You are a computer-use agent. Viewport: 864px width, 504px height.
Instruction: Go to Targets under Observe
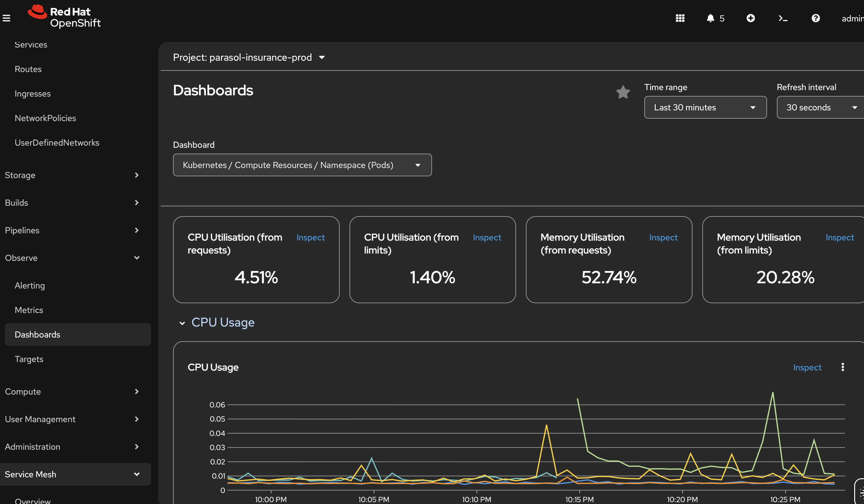tap(29, 359)
